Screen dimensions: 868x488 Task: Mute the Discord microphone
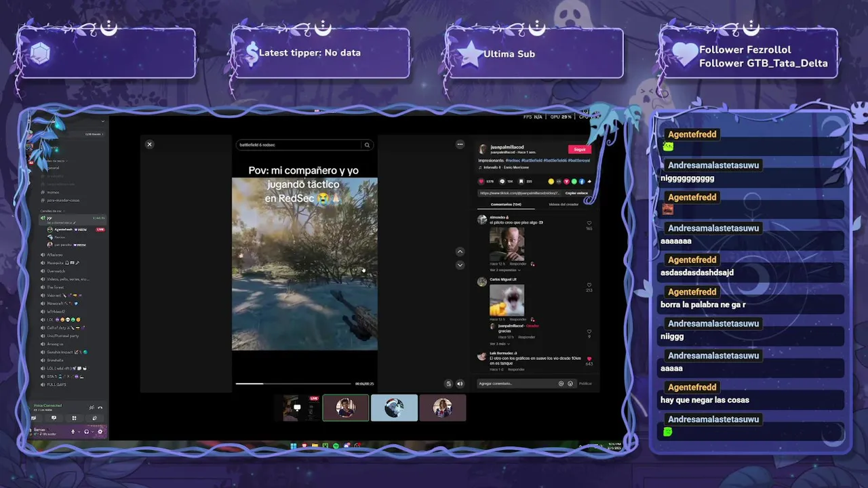tap(73, 432)
